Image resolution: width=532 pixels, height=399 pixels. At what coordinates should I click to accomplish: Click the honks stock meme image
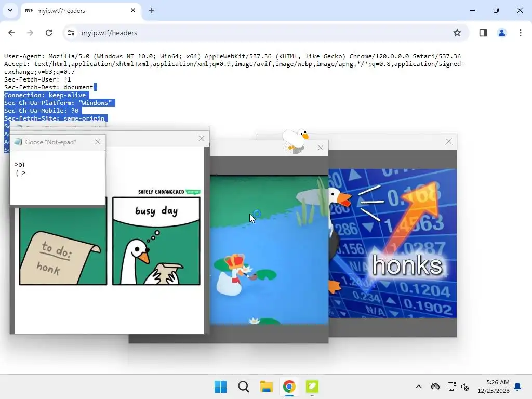[x=393, y=243]
